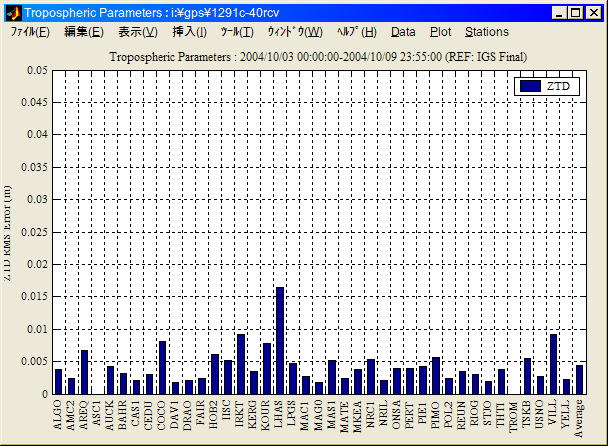Open the 編集(E) menu
This screenshot has height=446, width=608.
83,32
